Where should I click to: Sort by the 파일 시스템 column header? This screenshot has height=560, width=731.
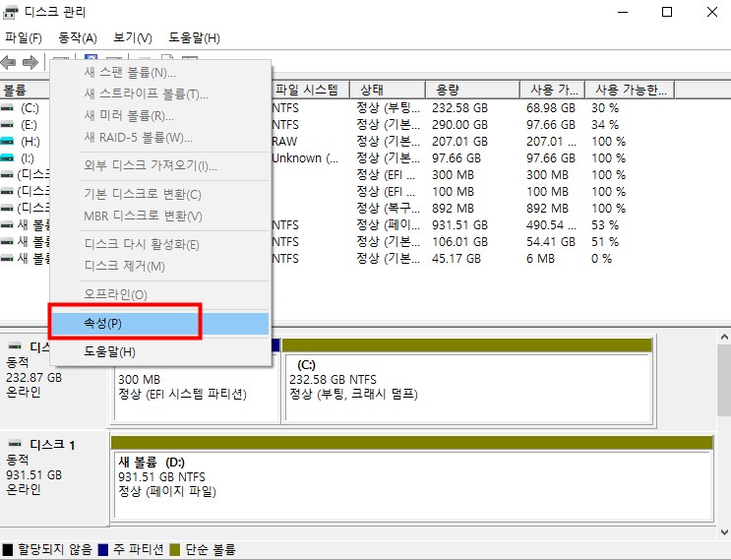tap(310, 90)
